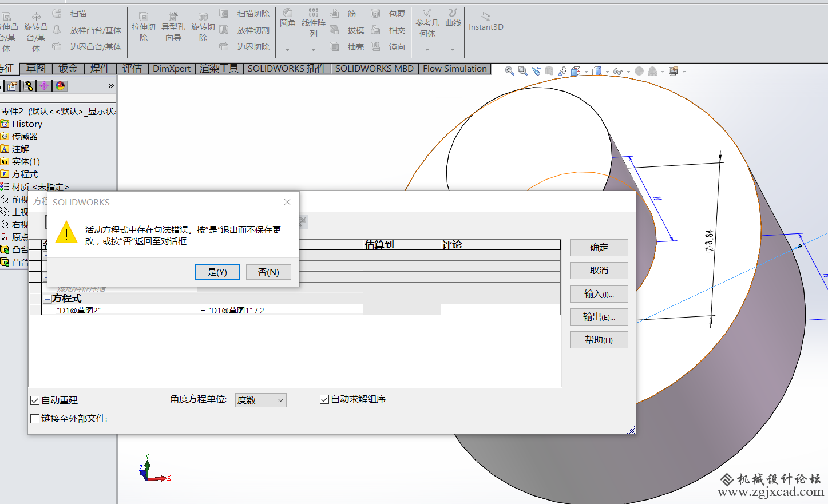Open Display Style dropdown arrow
This screenshot has height=504, width=828.
click(607, 72)
